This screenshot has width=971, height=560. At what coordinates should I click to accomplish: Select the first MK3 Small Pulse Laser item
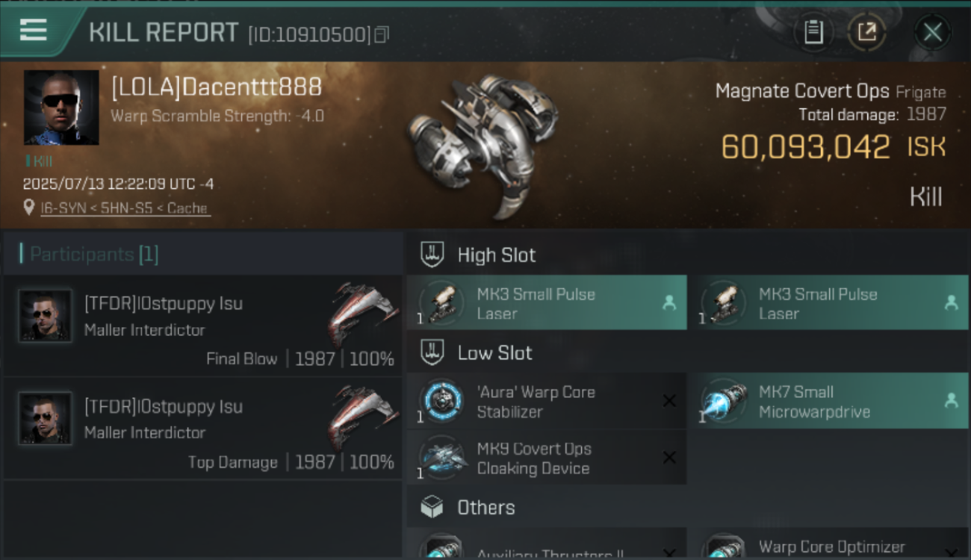coord(547,303)
